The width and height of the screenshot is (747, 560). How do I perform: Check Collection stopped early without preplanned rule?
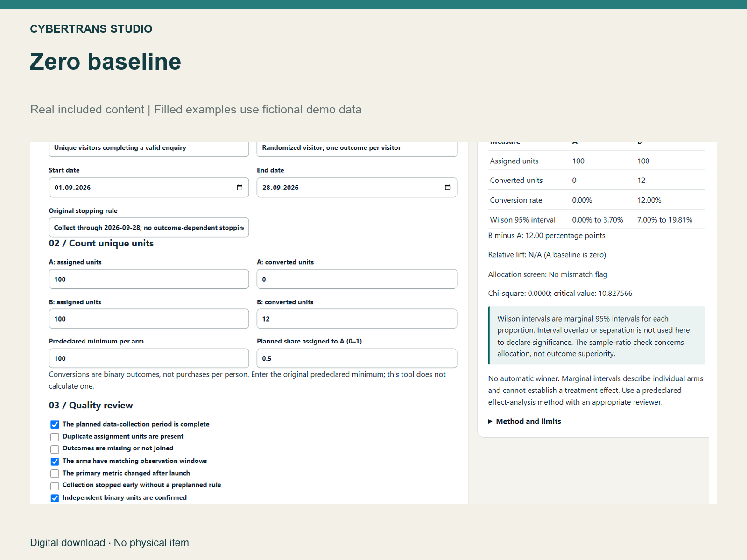pyautogui.click(x=55, y=485)
